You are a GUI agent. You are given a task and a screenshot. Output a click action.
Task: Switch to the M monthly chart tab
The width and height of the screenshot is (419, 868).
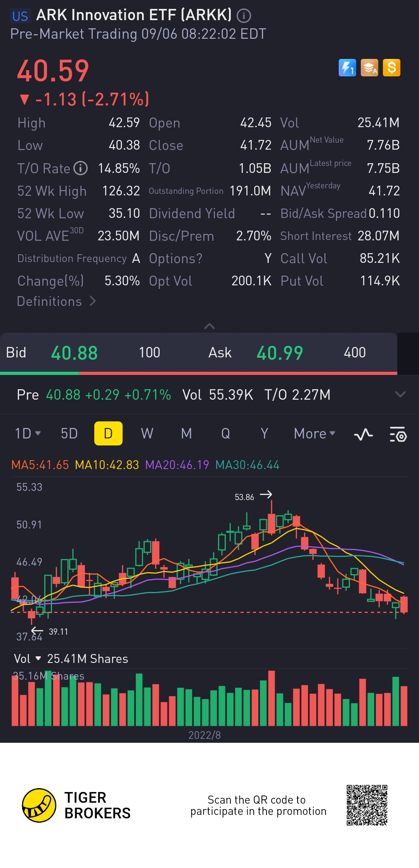pos(186,433)
